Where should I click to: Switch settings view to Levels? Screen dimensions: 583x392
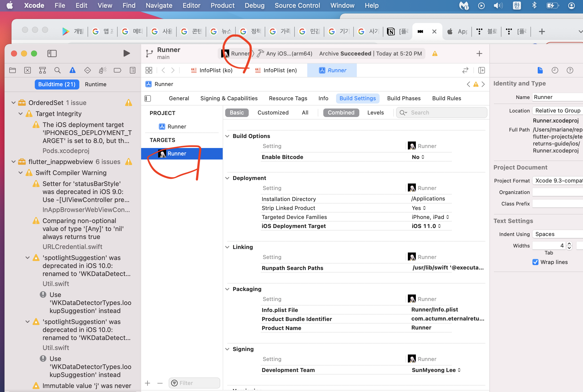[x=375, y=112]
